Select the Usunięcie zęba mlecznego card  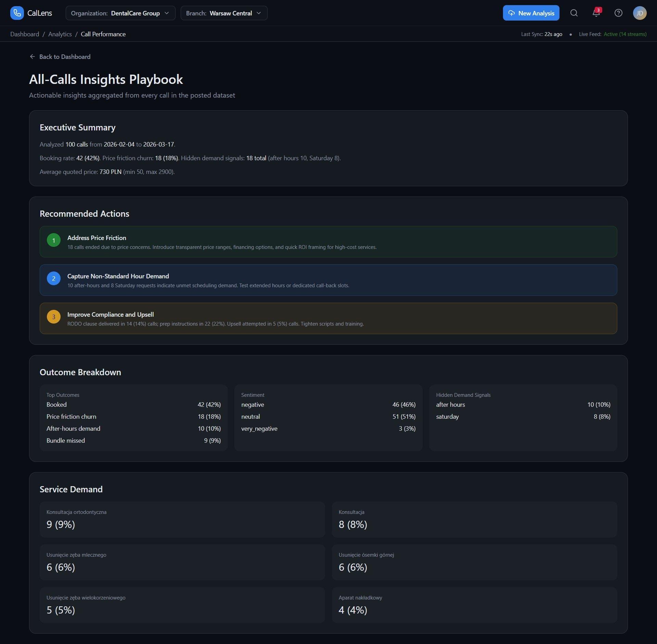point(182,563)
